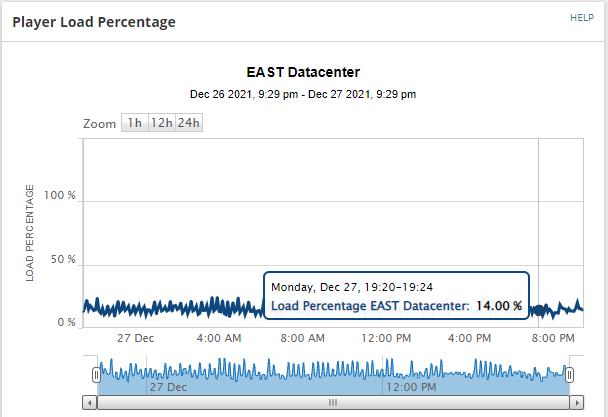Click the 27 Dec label in navigator
The height and width of the screenshot is (417, 608).
pos(168,386)
